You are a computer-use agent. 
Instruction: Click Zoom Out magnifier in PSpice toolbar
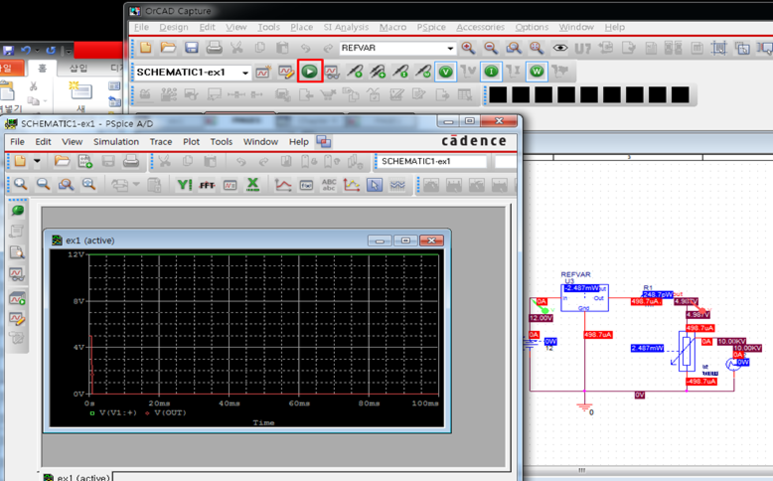(x=43, y=184)
